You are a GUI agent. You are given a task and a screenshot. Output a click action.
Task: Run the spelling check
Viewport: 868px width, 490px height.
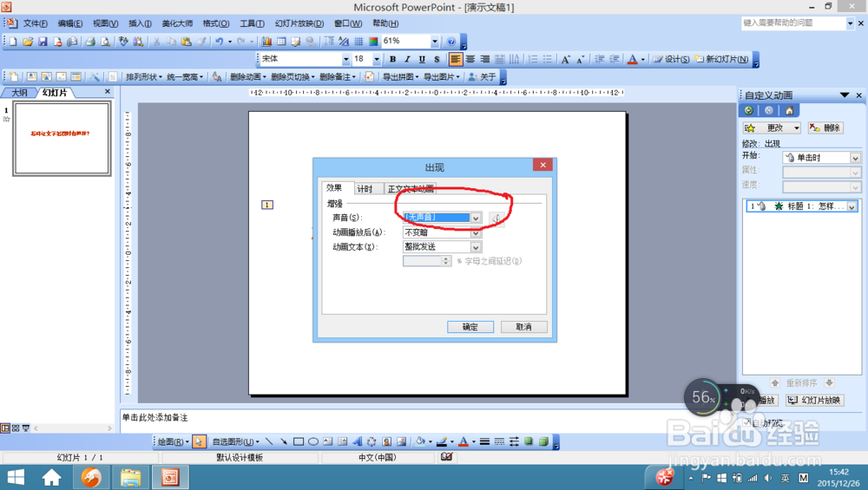click(x=123, y=42)
